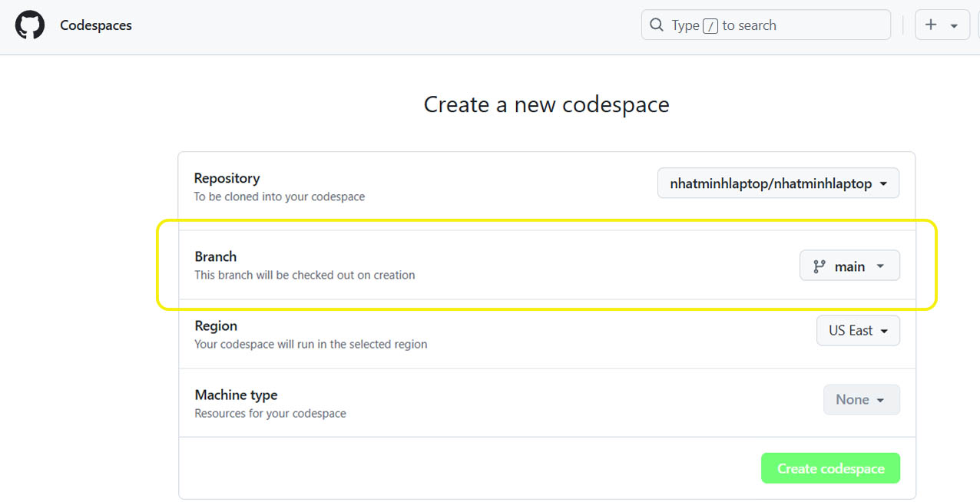This screenshot has height=502, width=980.
Task: Click the Branch label
Action: point(215,256)
